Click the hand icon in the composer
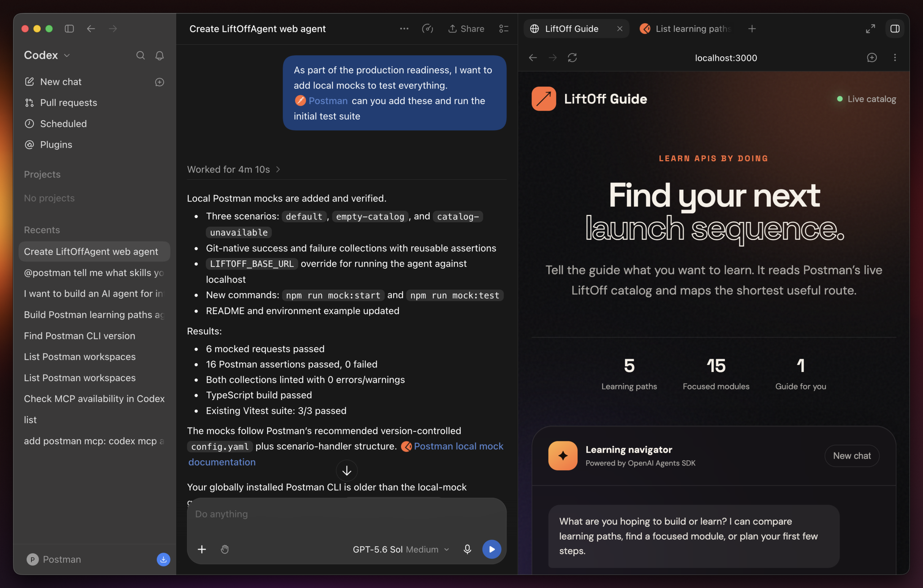The width and height of the screenshot is (923, 588). point(225,549)
